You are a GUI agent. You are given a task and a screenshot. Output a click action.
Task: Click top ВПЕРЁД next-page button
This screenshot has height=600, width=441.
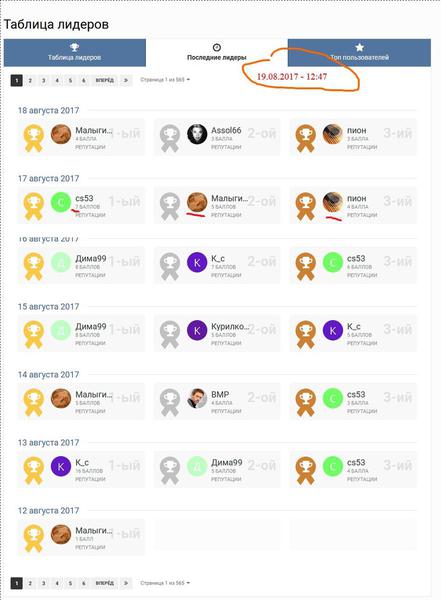(105, 80)
